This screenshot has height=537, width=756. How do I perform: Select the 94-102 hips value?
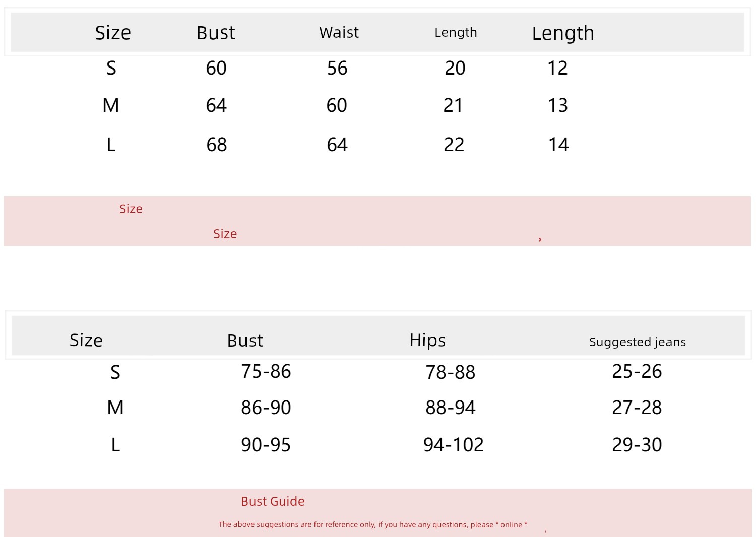click(x=453, y=445)
